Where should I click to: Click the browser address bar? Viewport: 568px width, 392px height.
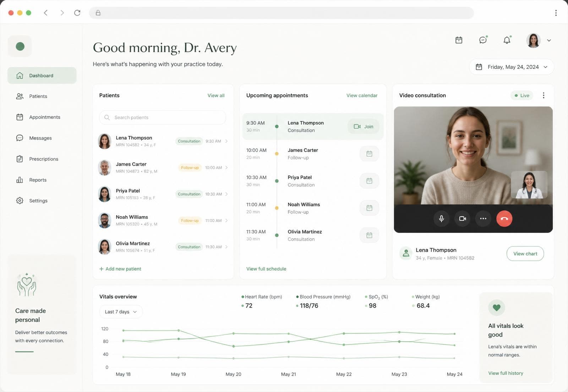coord(281,13)
